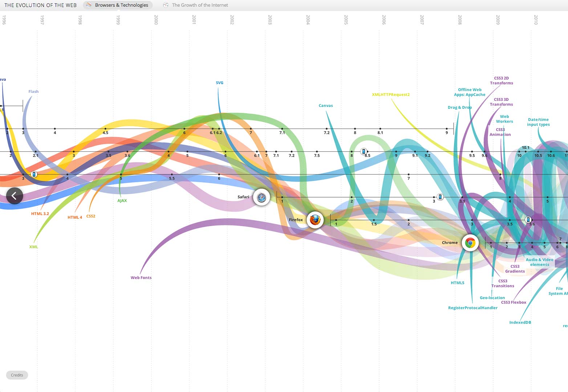Click the Browsers & Technologies tab icon

[89, 5]
